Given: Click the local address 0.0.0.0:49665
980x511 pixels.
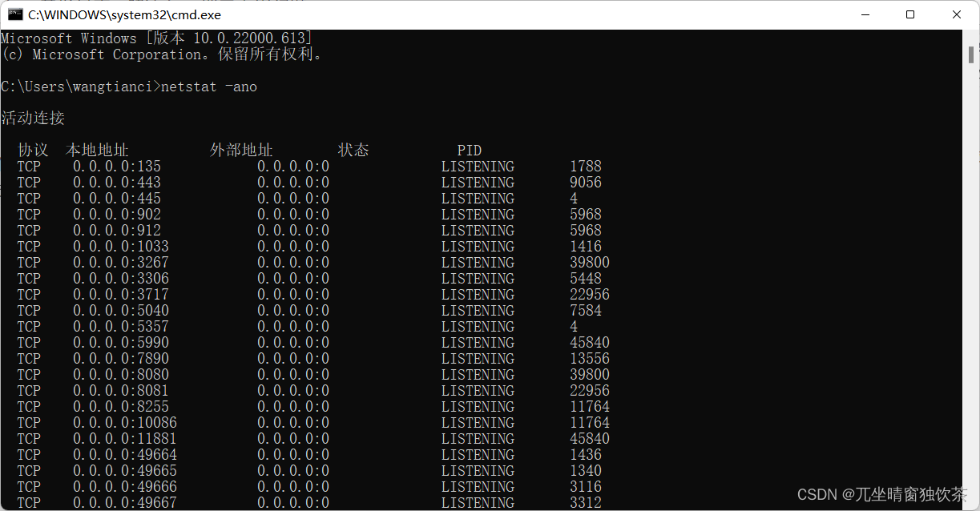Looking at the screenshot, I should click(x=125, y=471).
